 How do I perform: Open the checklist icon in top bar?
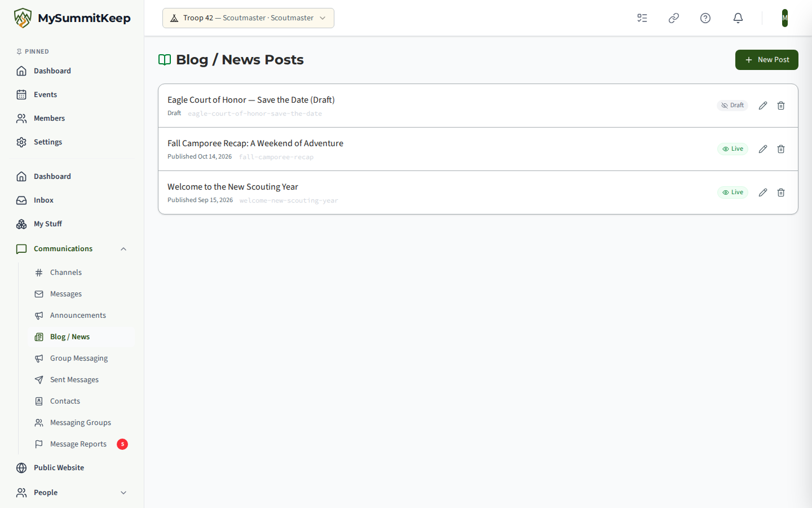click(642, 18)
